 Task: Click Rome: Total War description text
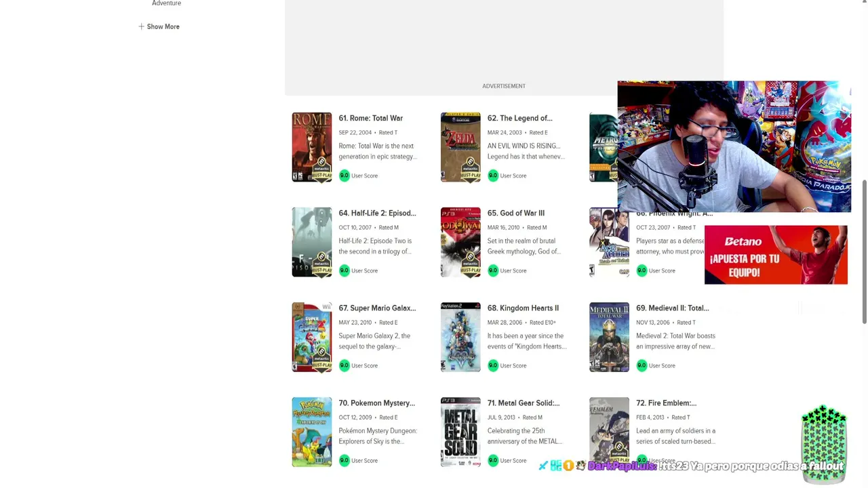pyautogui.click(x=378, y=151)
